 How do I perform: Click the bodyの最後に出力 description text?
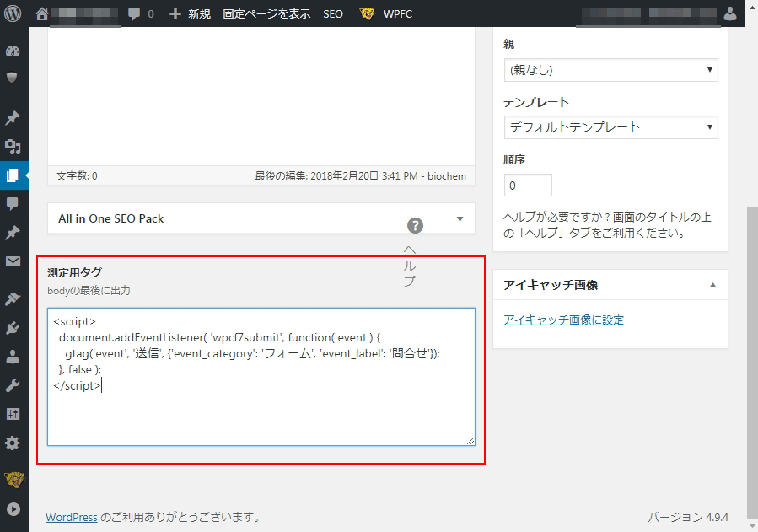tap(89, 291)
